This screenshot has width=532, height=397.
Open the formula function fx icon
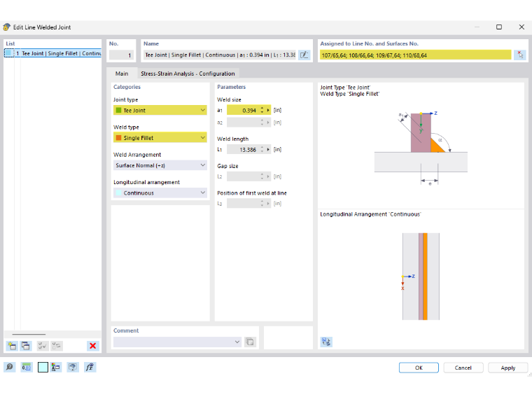[90, 367]
